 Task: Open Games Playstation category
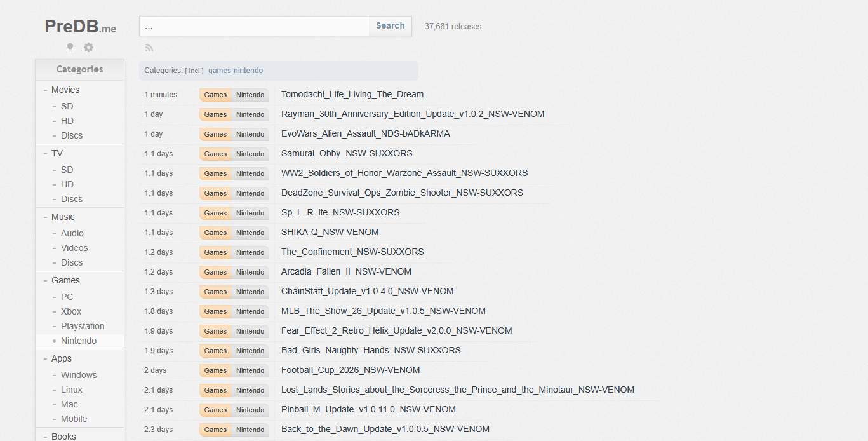coord(83,326)
